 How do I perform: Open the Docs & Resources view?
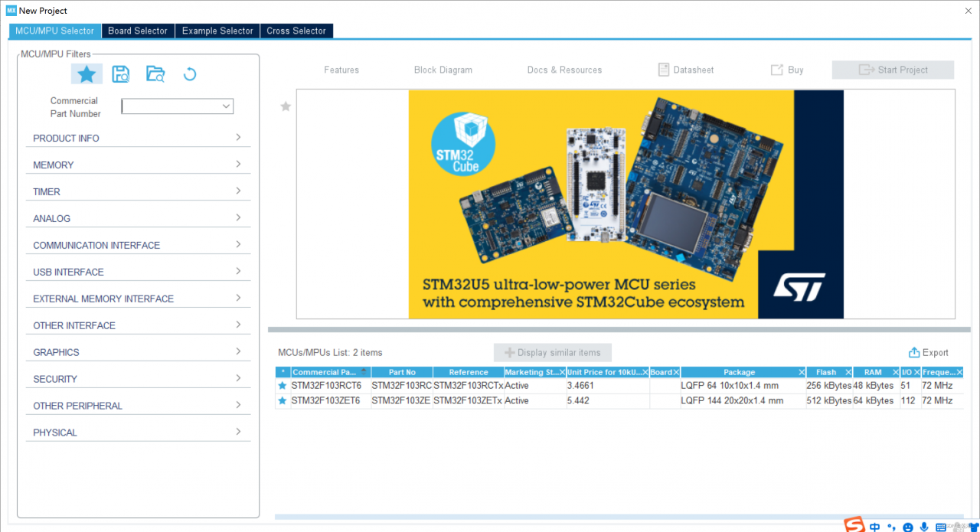click(564, 70)
